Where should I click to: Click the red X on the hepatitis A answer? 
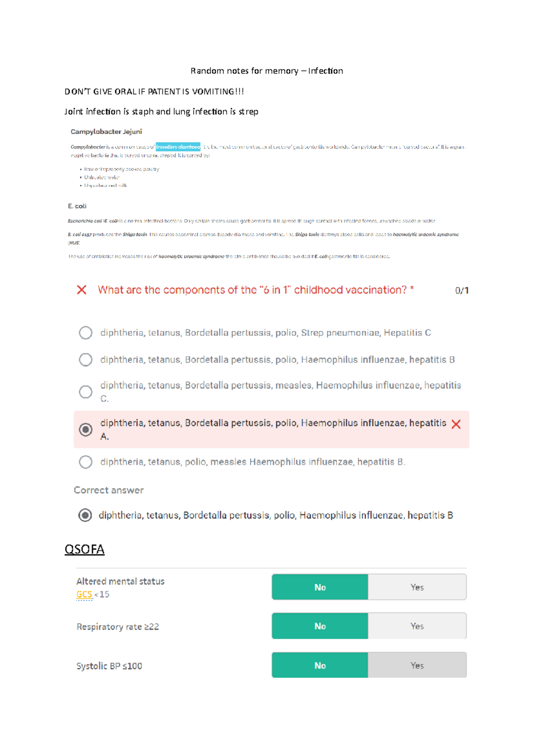[x=456, y=424]
